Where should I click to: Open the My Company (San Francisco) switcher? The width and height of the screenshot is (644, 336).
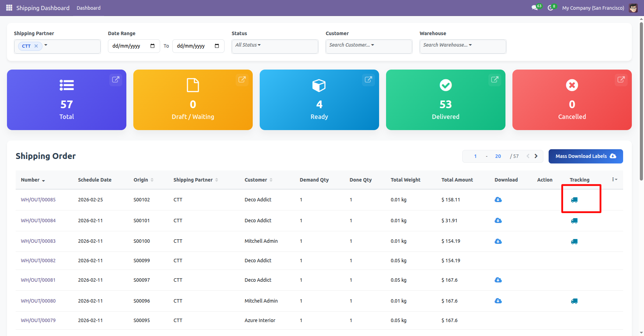point(593,8)
